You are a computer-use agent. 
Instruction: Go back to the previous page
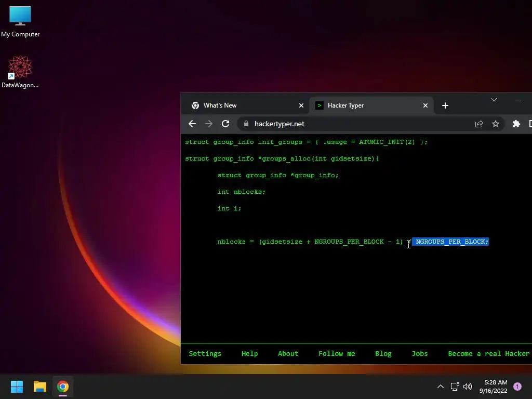[192, 124]
